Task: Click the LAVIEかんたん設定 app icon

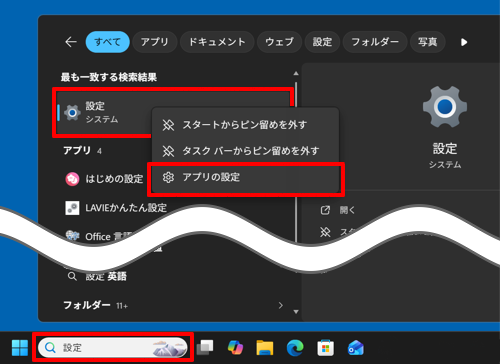Action: (72, 208)
